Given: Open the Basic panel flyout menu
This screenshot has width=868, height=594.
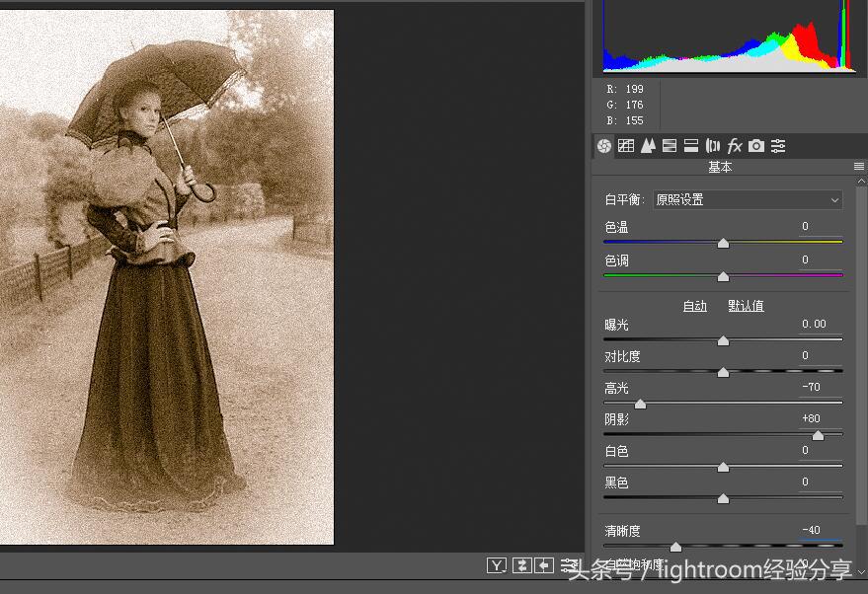Looking at the screenshot, I should click(x=858, y=166).
